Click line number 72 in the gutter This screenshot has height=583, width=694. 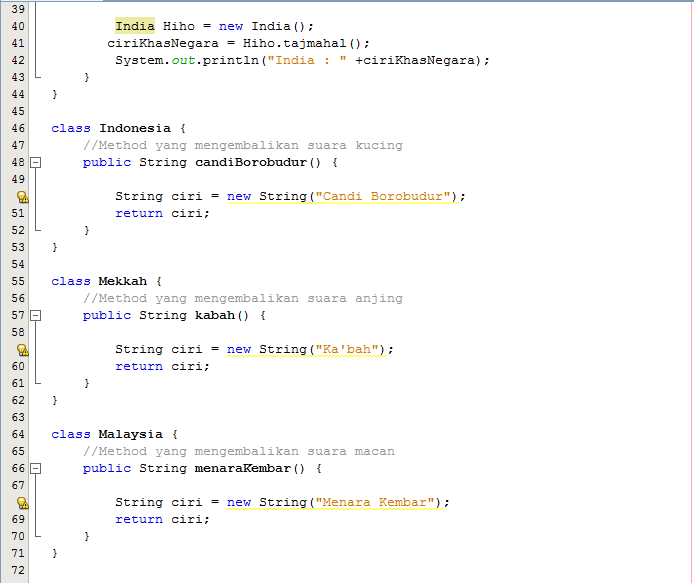[x=18, y=570]
